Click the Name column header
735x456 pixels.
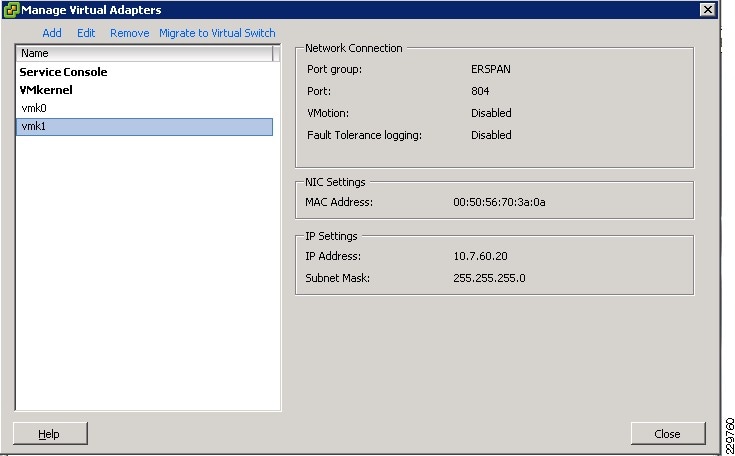pos(144,53)
